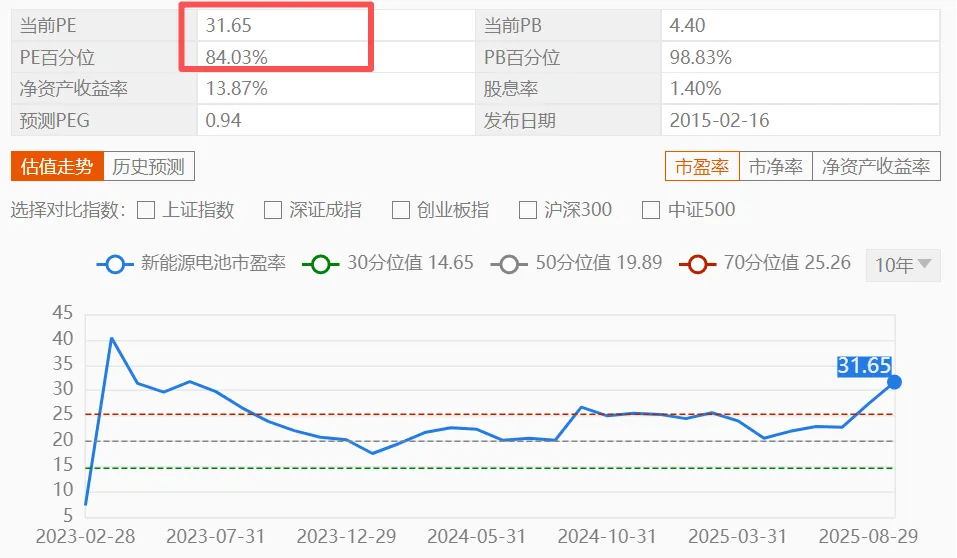Click the 31.65 value label on the chart
957x558 pixels.
coord(863,366)
